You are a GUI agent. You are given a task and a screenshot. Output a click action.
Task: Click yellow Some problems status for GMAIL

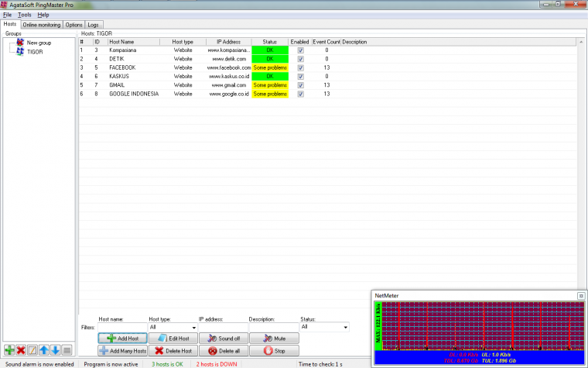click(270, 85)
